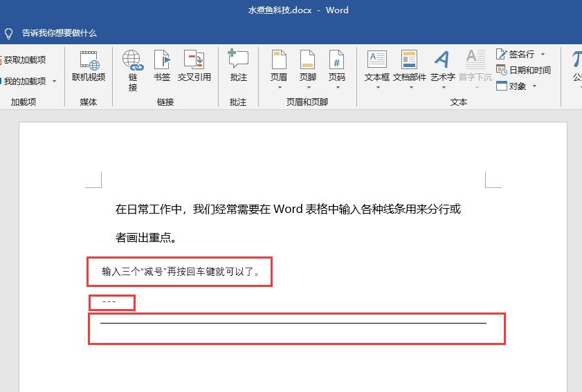This screenshot has height=392, width=582.
Task: Expand the 对象 dropdown arrow
Action: point(534,86)
